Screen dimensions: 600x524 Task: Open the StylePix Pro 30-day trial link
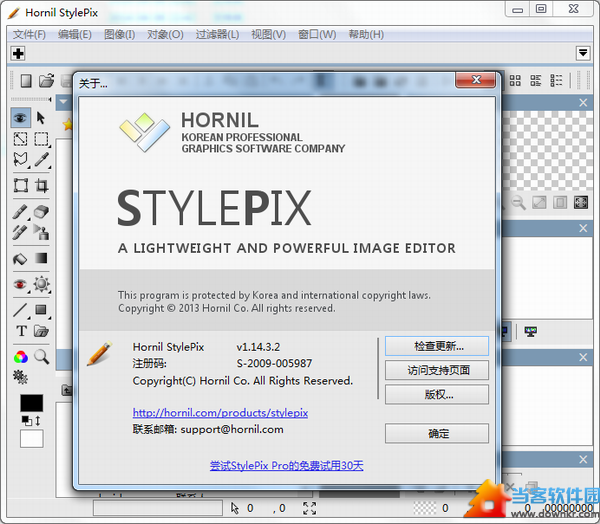[287, 465]
